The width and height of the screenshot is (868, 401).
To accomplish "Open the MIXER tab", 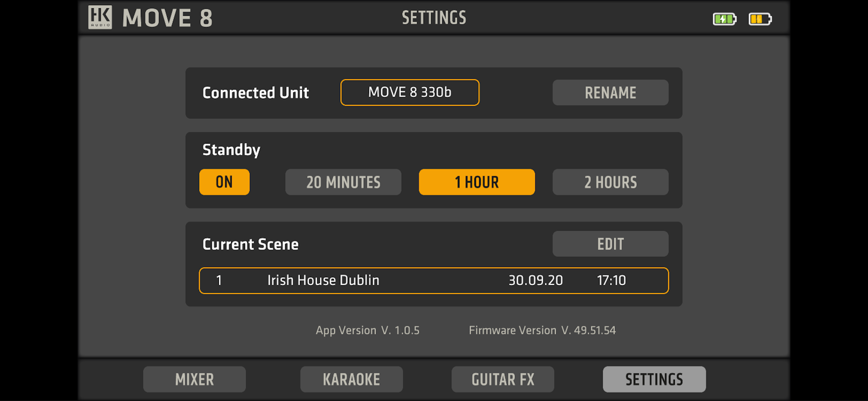I will click(194, 379).
